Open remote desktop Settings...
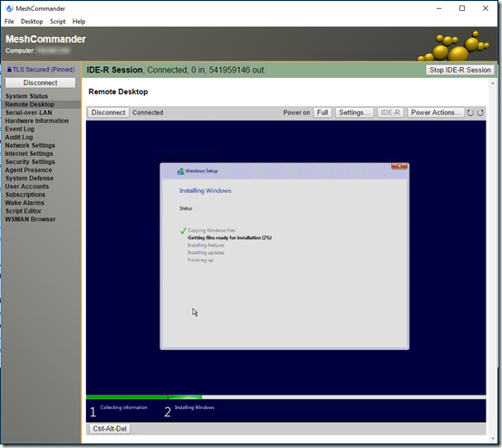The image size is (502, 448). [354, 112]
